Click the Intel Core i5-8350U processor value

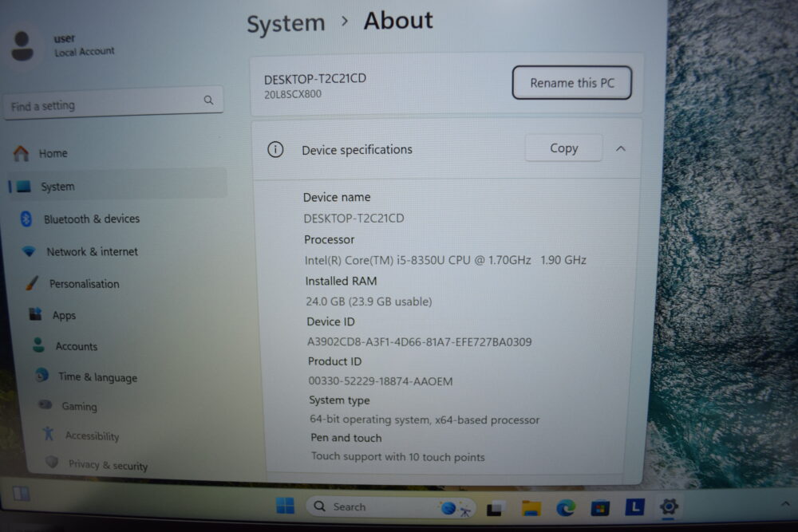tap(445, 260)
